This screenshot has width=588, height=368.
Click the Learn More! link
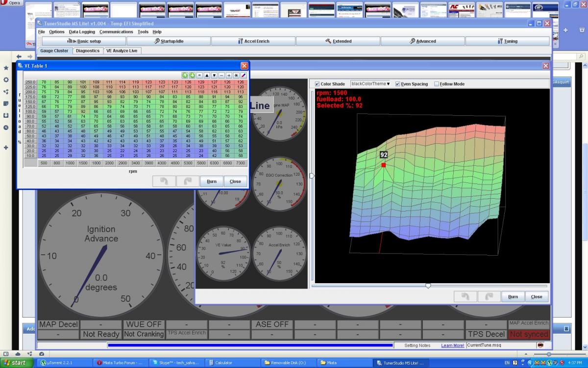coord(452,345)
